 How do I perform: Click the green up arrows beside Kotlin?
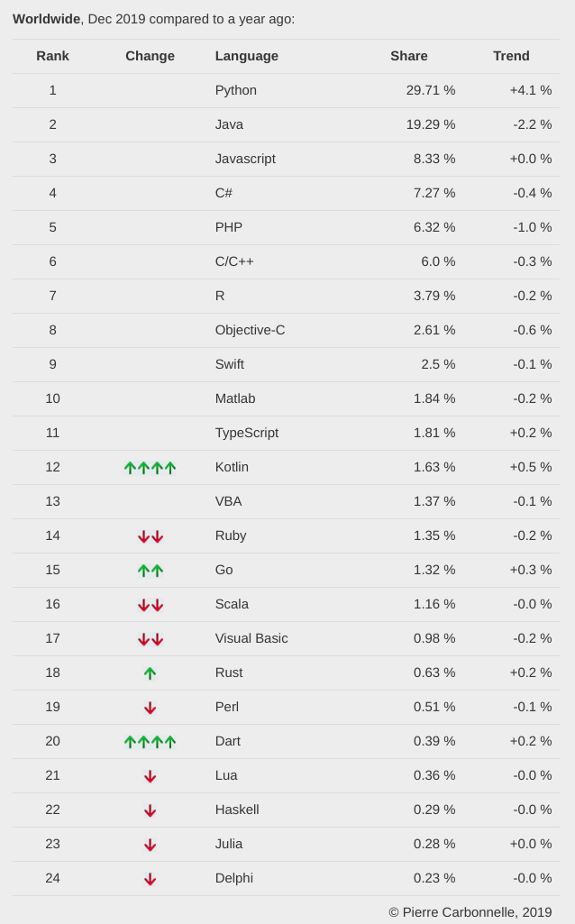150,468
